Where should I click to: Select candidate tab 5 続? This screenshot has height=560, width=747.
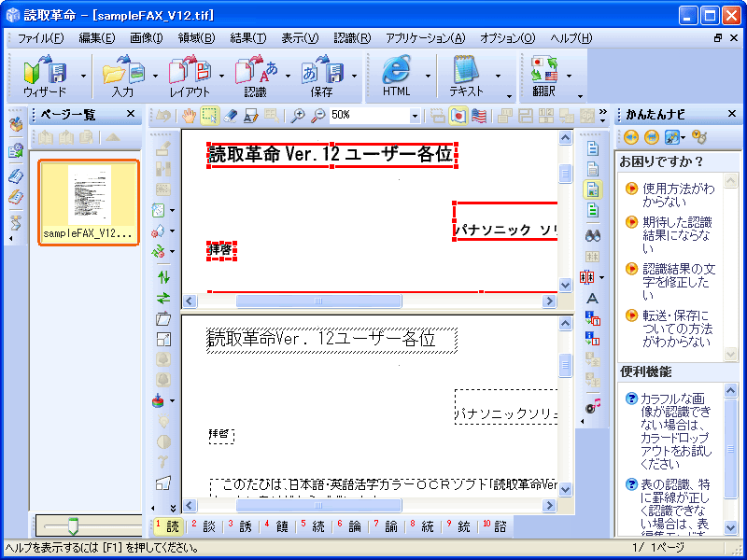coord(313,526)
